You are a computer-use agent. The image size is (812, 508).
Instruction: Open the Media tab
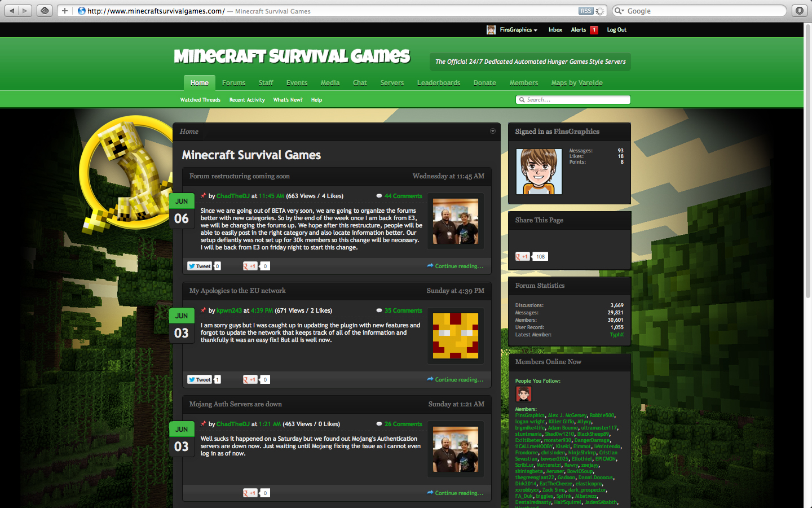(330, 83)
